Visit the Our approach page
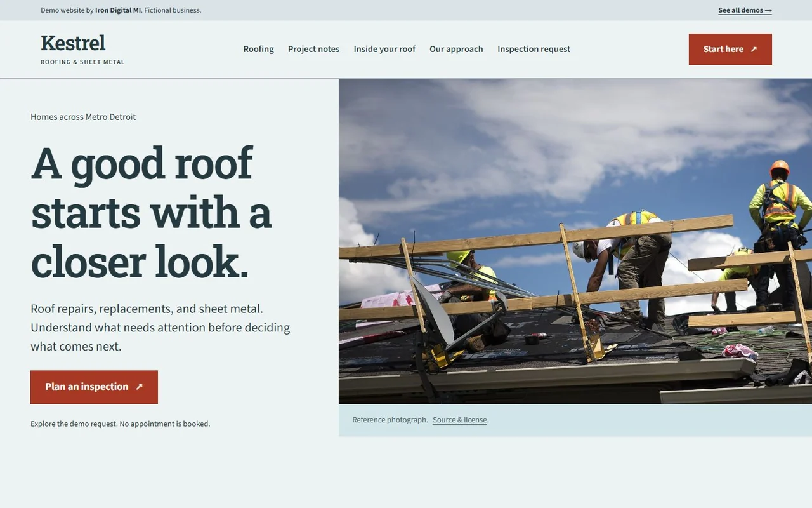Screen dimensions: 812x508 click(x=456, y=49)
